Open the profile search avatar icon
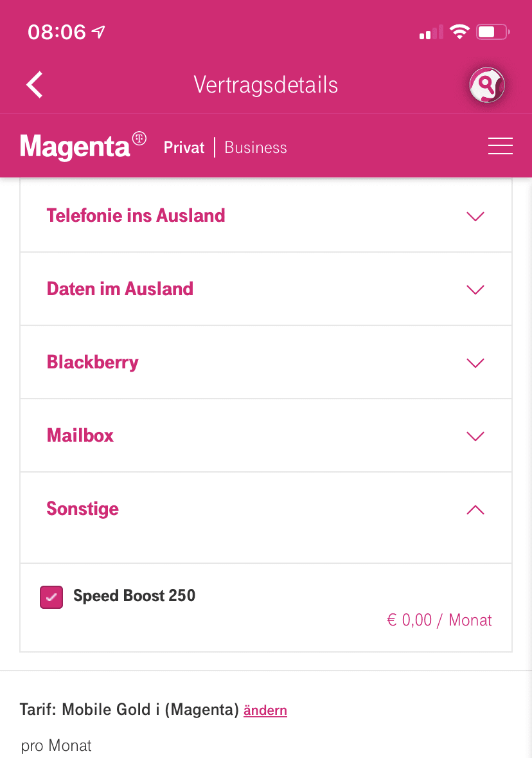This screenshot has width=532, height=758. [x=486, y=85]
